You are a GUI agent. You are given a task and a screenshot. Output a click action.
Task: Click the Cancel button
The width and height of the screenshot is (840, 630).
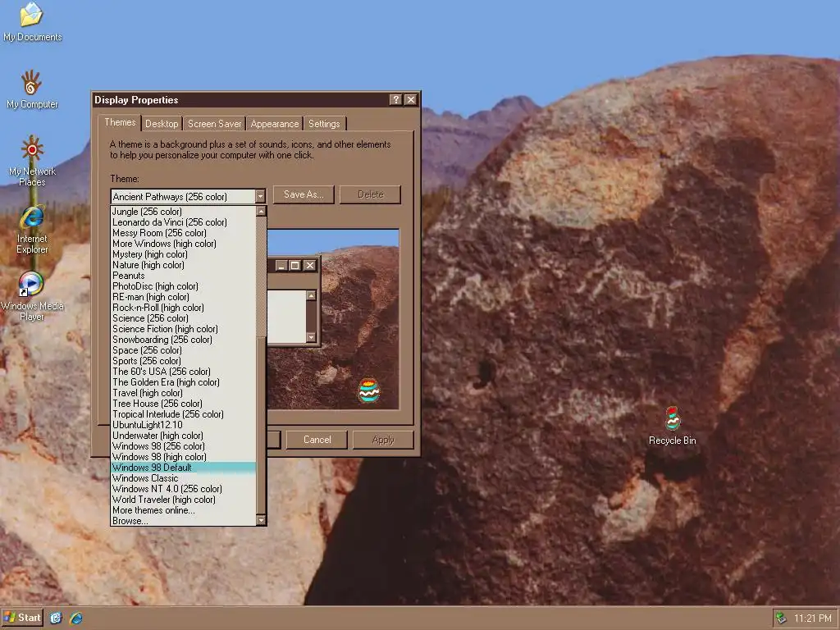(317, 440)
